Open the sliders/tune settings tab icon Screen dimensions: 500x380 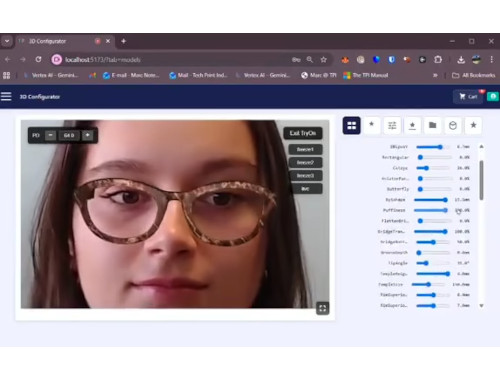click(392, 126)
